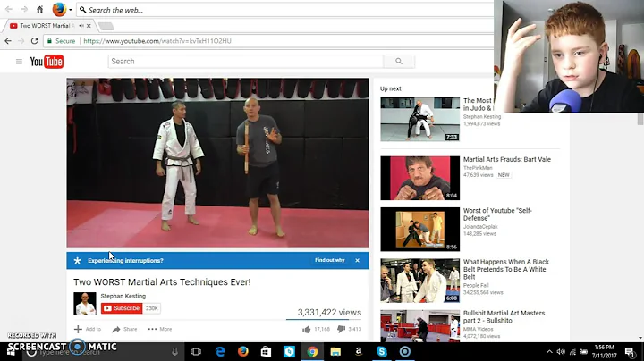Open Bullshit Martial Art Masters part 2 title
The width and height of the screenshot is (644, 361).
pos(504,316)
